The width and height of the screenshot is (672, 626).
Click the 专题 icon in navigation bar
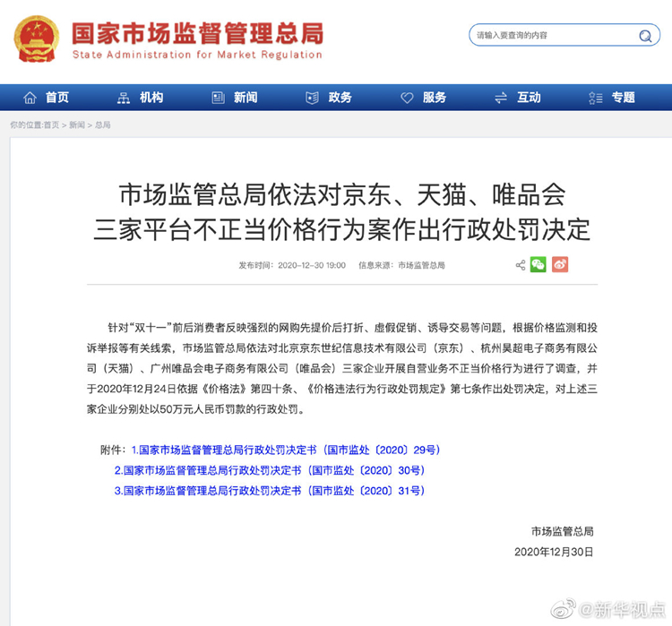596,98
